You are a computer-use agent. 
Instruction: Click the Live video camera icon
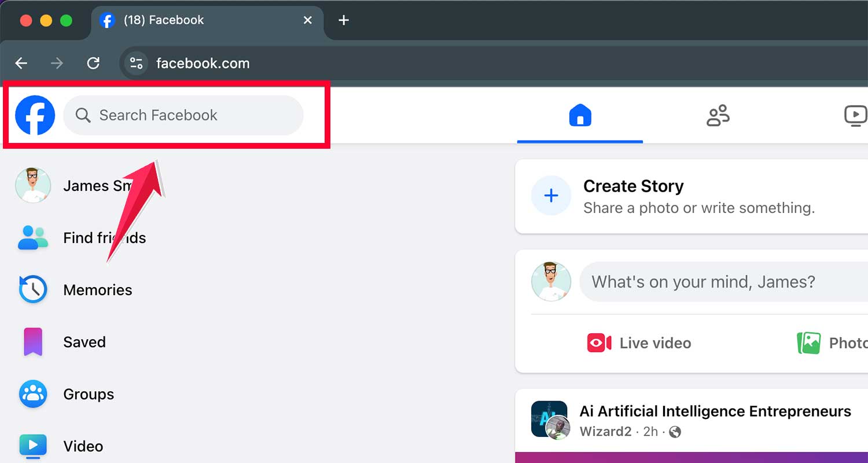(599, 343)
